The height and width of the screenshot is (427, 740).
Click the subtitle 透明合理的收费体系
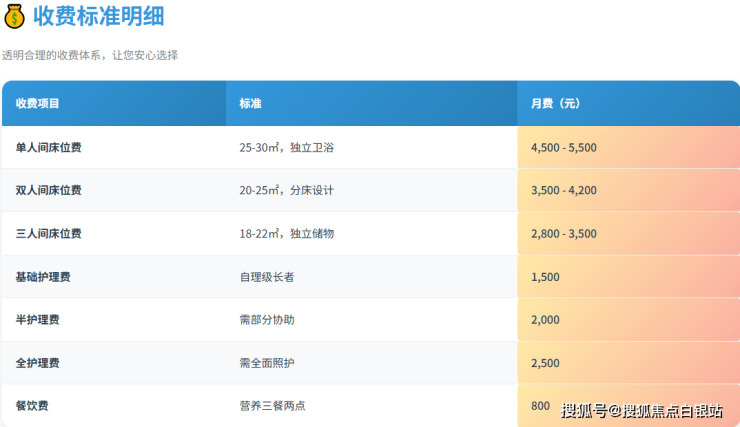click(x=90, y=55)
